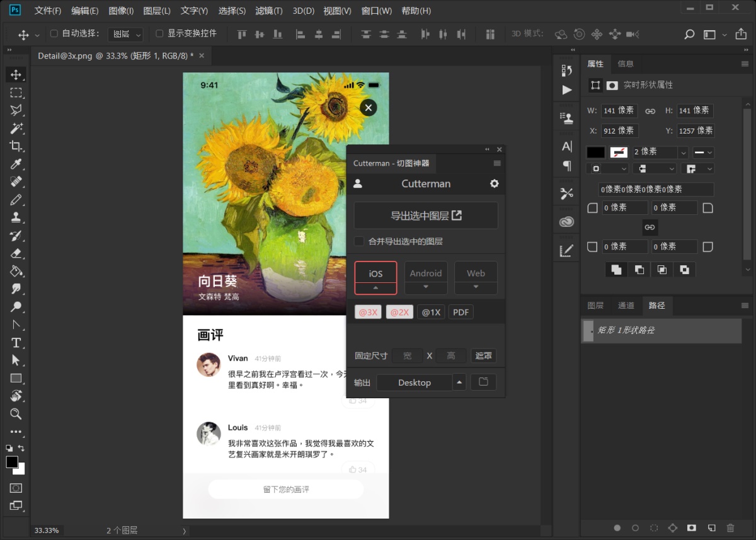Toggle @2X export scale

399,312
